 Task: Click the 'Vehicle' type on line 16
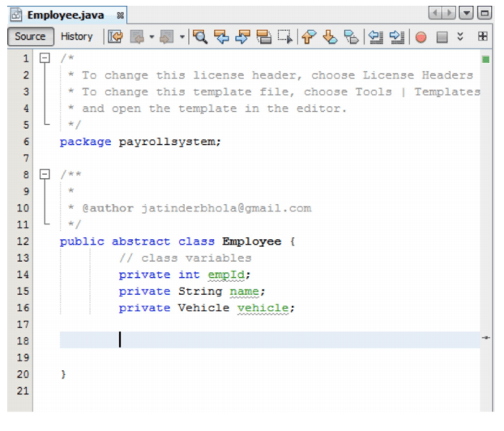coord(203,308)
